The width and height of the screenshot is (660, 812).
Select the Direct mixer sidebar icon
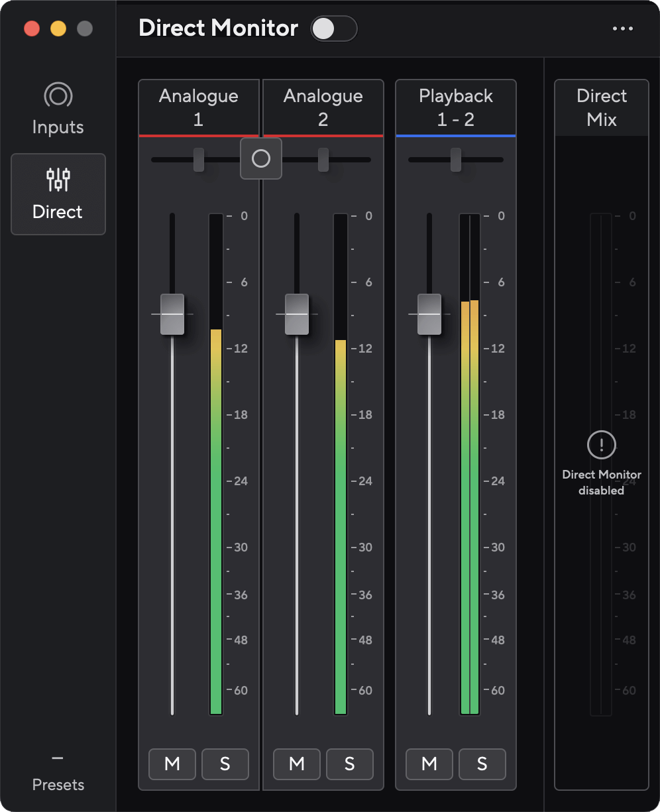(x=58, y=179)
